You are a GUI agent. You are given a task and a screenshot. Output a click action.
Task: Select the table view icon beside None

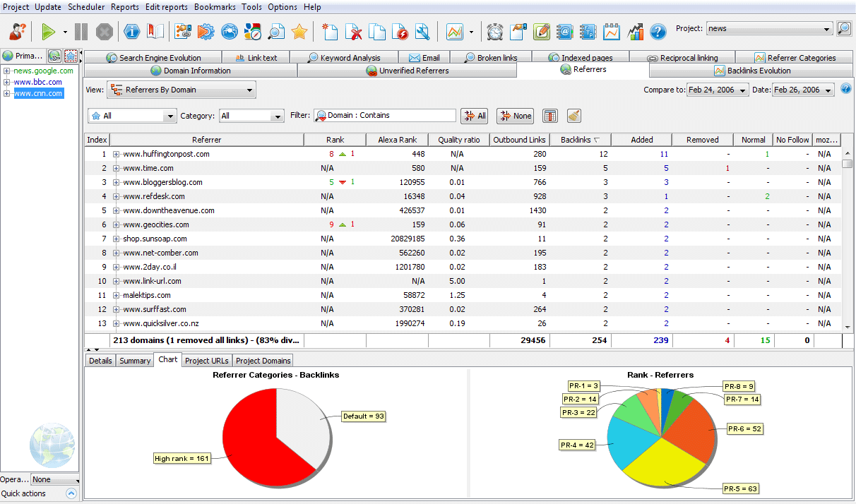[552, 115]
